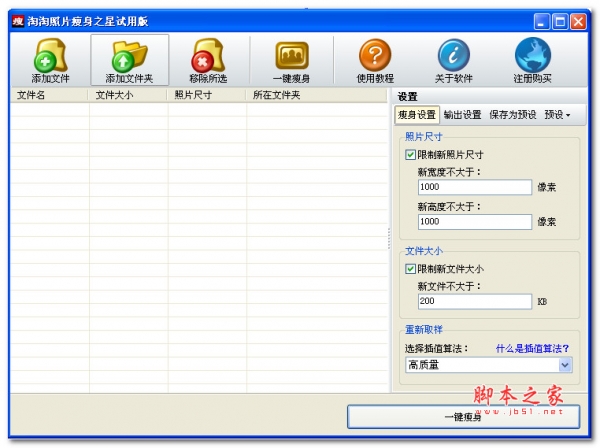
Task: Click the 新高度不大于 input field
Action: tap(474, 222)
